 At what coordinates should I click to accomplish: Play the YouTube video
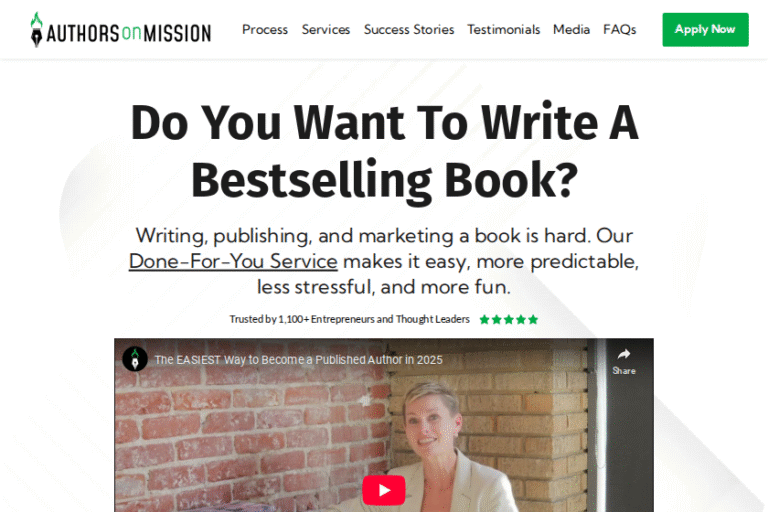(x=384, y=489)
